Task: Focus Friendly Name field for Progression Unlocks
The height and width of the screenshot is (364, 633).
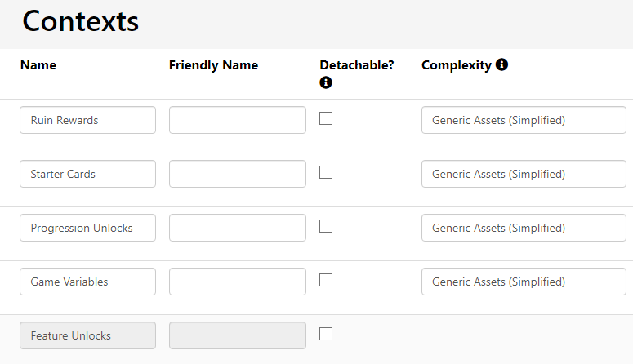Action: coord(237,228)
